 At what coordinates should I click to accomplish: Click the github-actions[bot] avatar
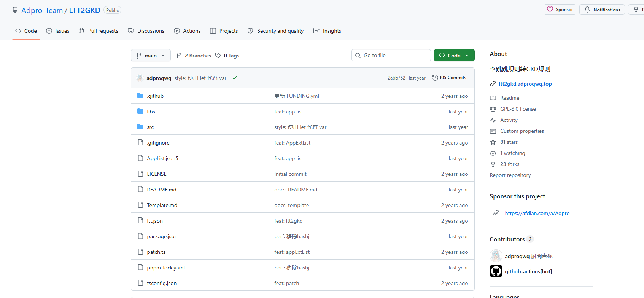pos(496,271)
